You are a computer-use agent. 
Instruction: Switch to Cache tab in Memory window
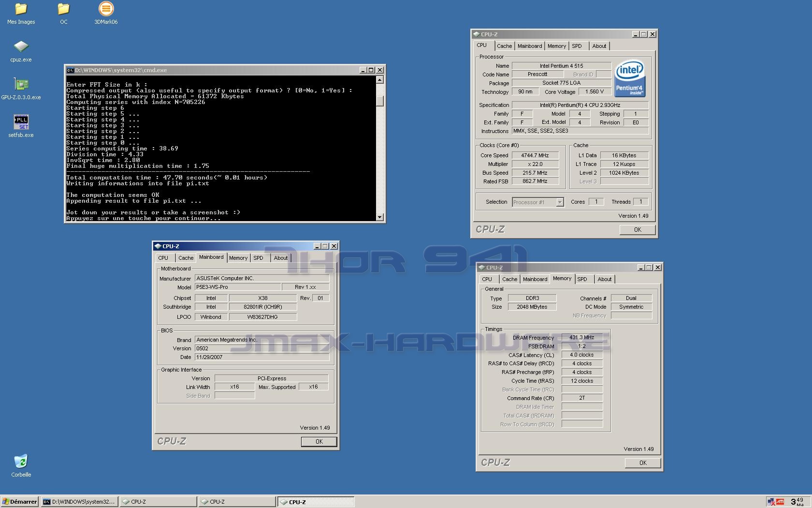(x=509, y=279)
